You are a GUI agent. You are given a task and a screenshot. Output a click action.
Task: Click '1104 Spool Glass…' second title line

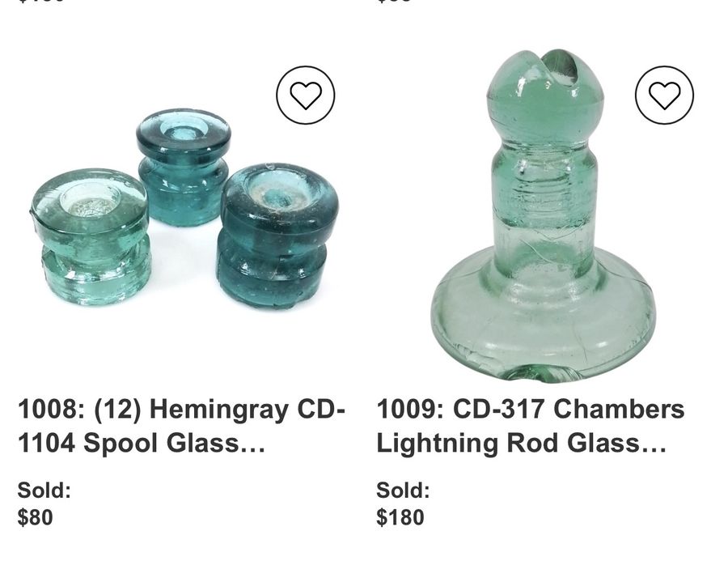pyautogui.click(x=142, y=443)
